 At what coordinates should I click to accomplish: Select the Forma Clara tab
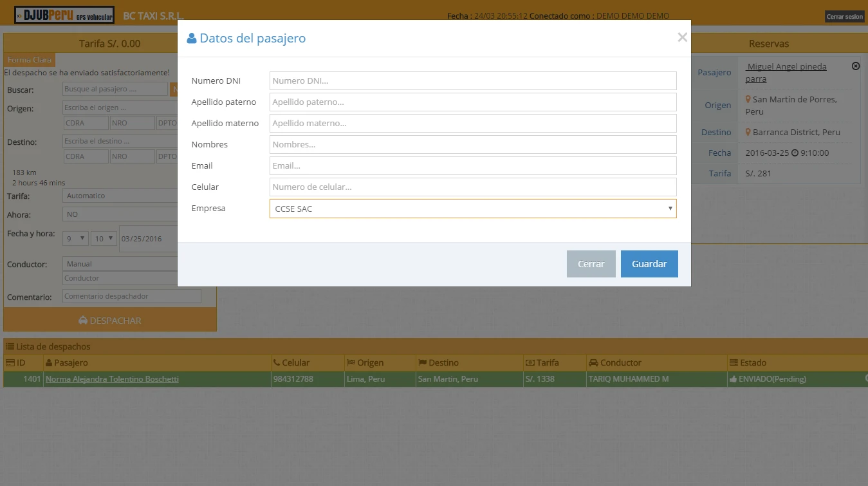pos(30,60)
